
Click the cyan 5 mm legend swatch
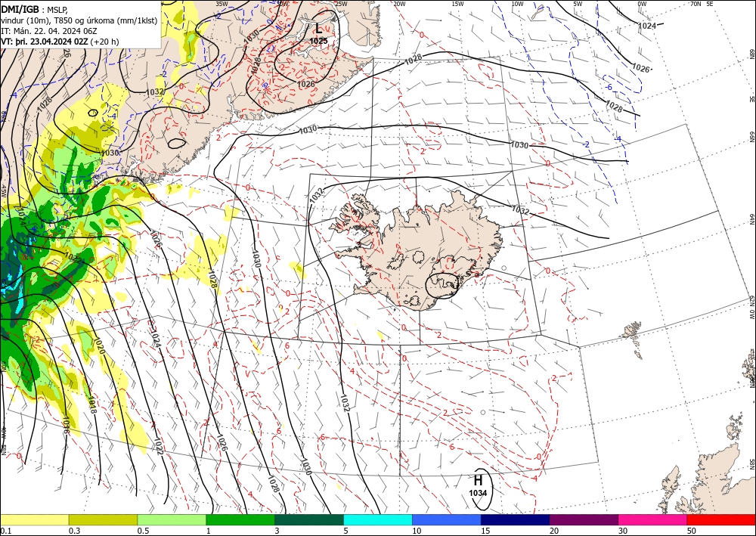click(x=378, y=519)
